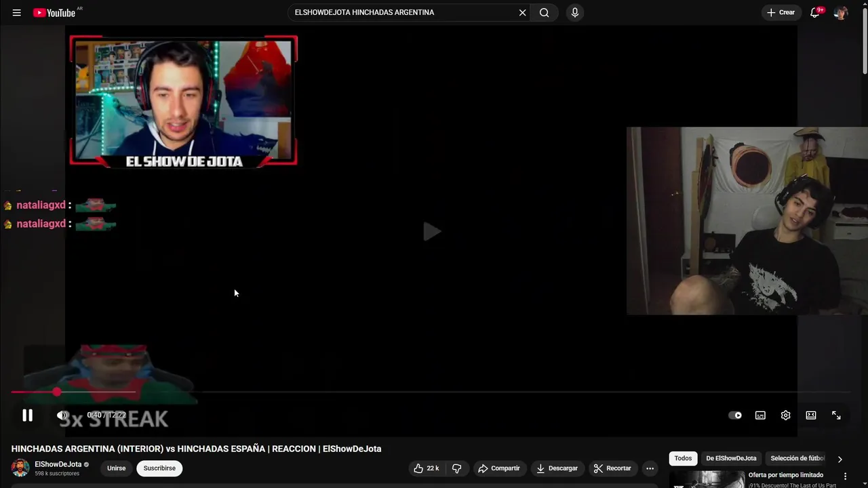Clip video with Recortar button
This screenshot has width=868, height=488.
(x=613, y=468)
